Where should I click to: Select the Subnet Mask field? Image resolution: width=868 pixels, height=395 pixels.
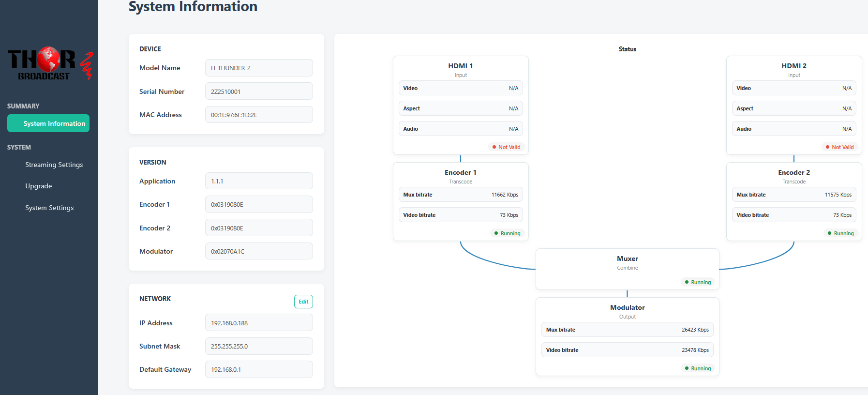click(x=259, y=346)
